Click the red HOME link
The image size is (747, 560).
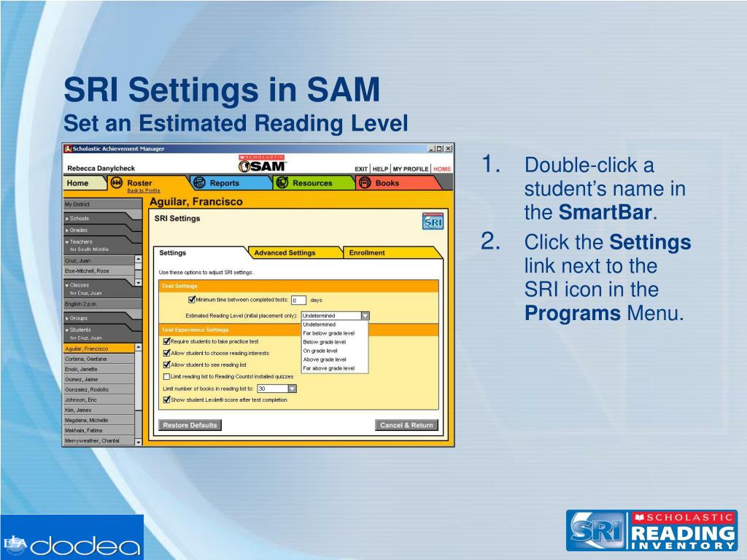(442, 169)
